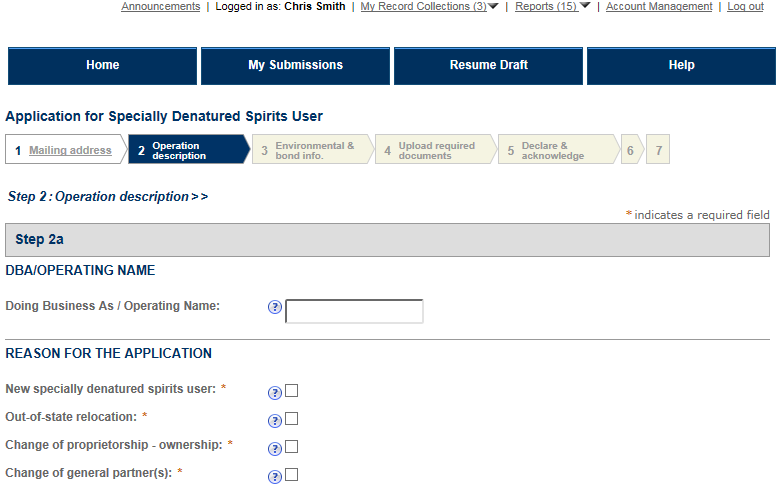Screen dimensions: 784x493
Task: Show help for Change of general partner(s)
Action: click(275, 477)
